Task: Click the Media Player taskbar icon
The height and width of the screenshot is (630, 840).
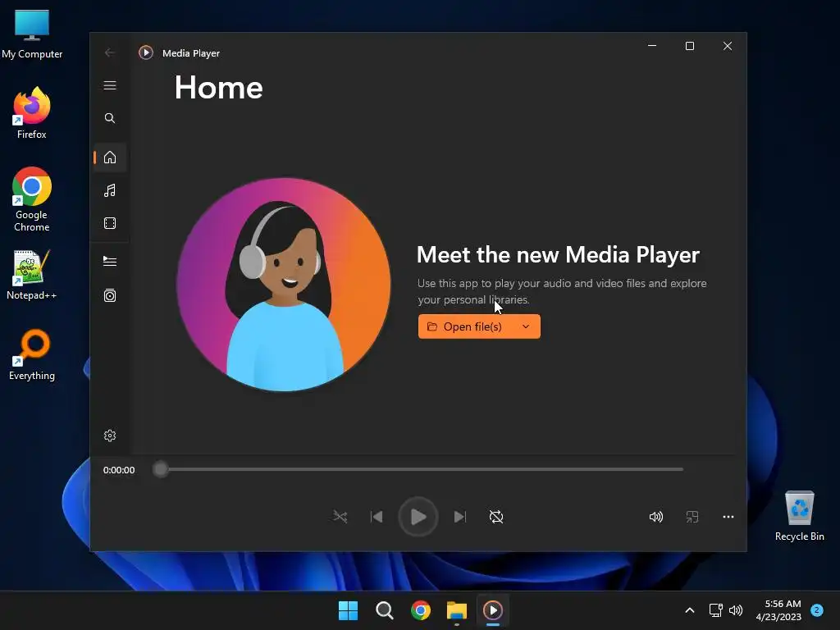Action: tap(493, 610)
